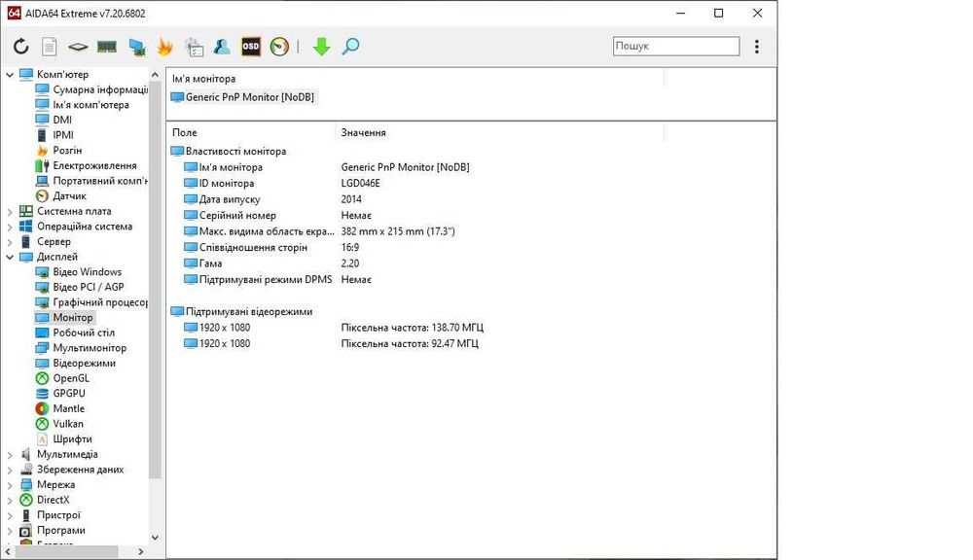Click the magnifier search icon

pyautogui.click(x=350, y=47)
